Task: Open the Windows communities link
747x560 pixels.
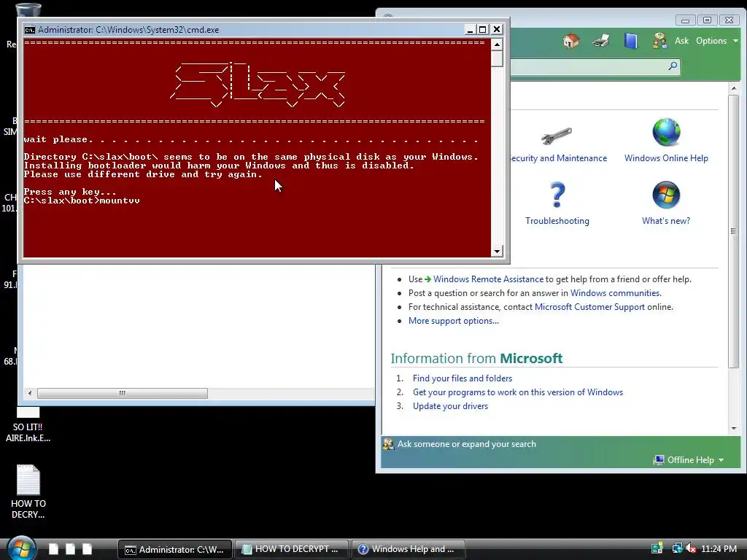Action: click(616, 293)
